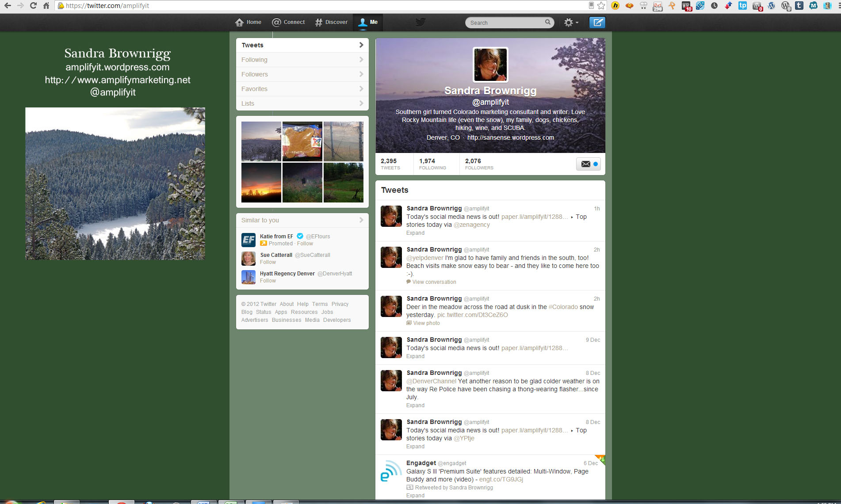
Task: Open the Tweets section row
Action: [x=302, y=45]
